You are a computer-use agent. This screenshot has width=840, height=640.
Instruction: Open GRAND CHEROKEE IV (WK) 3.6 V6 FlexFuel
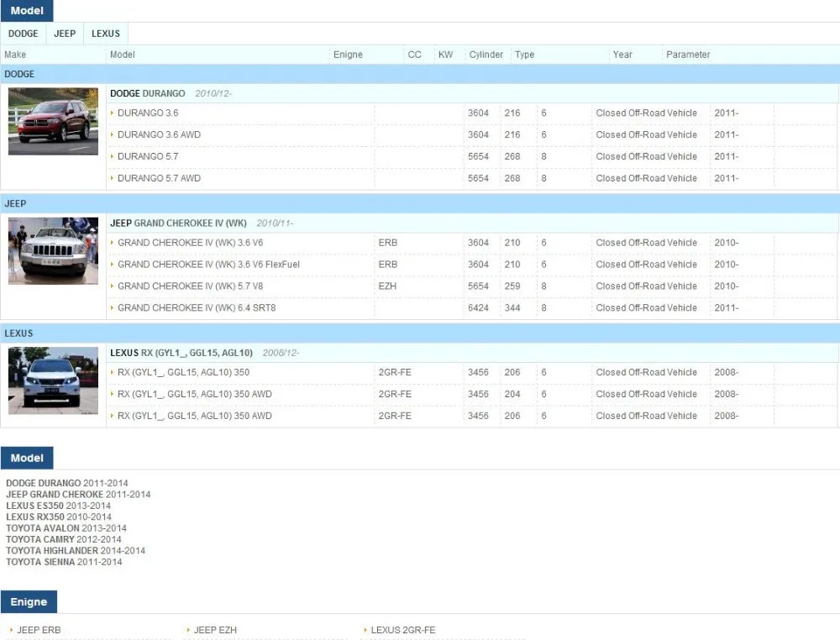(208, 265)
